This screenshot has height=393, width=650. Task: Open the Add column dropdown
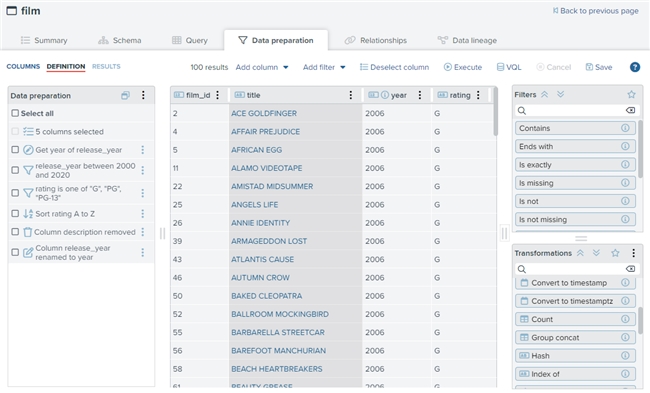coord(262,67)
